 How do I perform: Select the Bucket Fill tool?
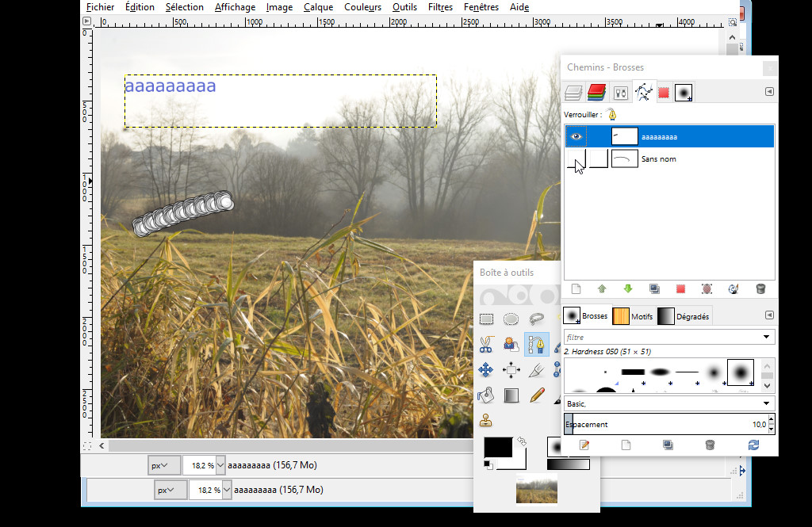(486, 395)
